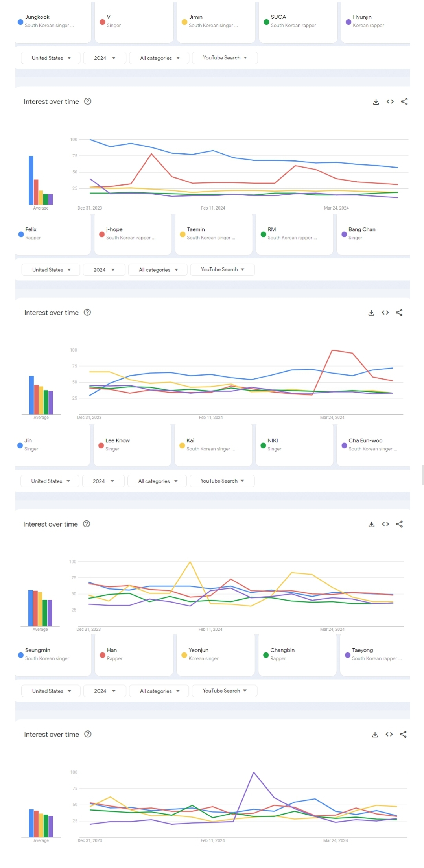Share the Jin and Lee Know chart
Viewport: 424px width, 868px height.
click(399, 524)
